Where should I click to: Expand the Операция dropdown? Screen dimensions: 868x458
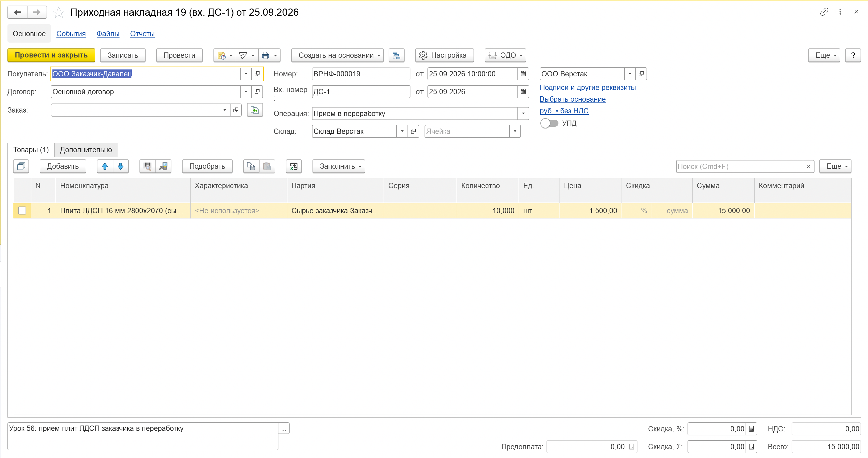523,114
